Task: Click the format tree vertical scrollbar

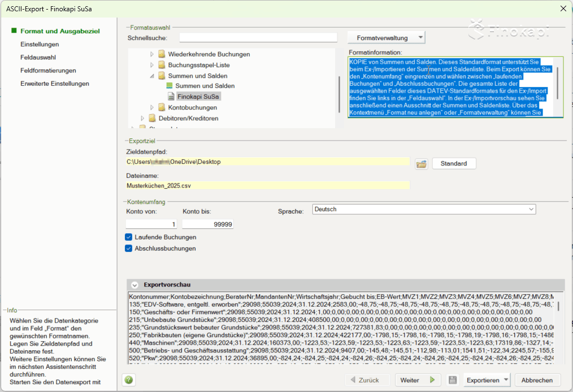Action: pos(339,94)
